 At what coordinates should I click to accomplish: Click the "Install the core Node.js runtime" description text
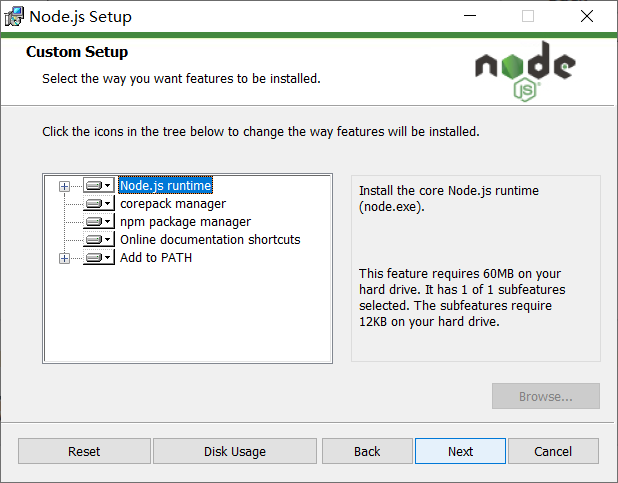pyautogui.click(x=449, y=198)
